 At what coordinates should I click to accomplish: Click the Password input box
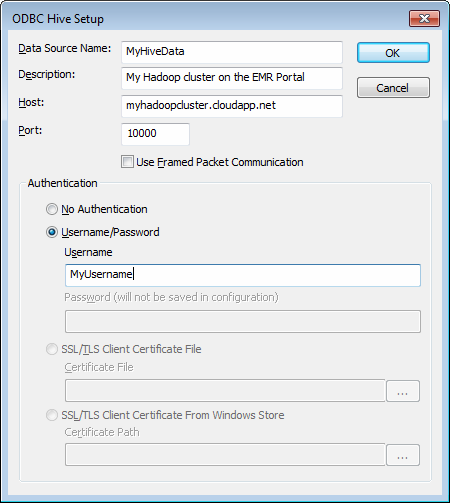[x=243, y=322]
